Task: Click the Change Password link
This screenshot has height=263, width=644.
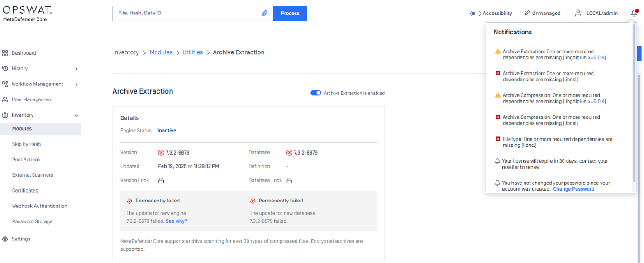Action: coord(574,189)
